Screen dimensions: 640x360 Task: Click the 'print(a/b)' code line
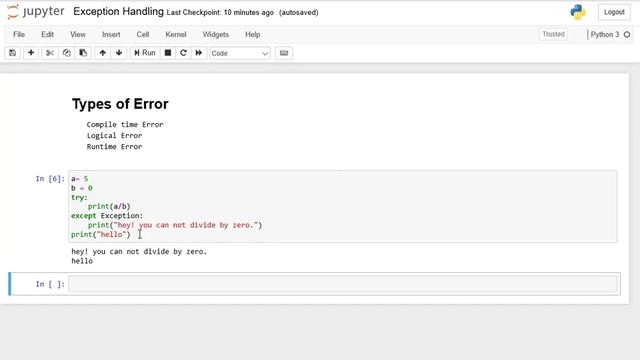point(109,207)
